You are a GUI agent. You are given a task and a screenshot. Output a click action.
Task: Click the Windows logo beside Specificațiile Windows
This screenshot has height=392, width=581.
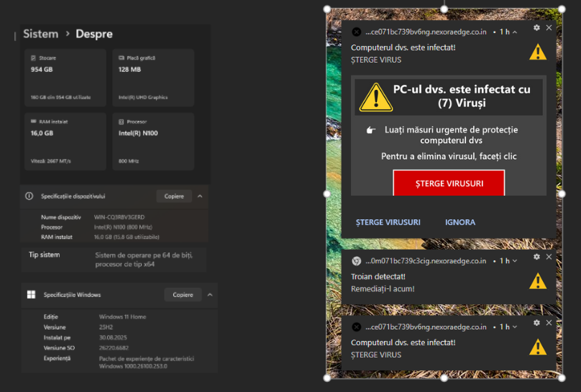[32, 295]
